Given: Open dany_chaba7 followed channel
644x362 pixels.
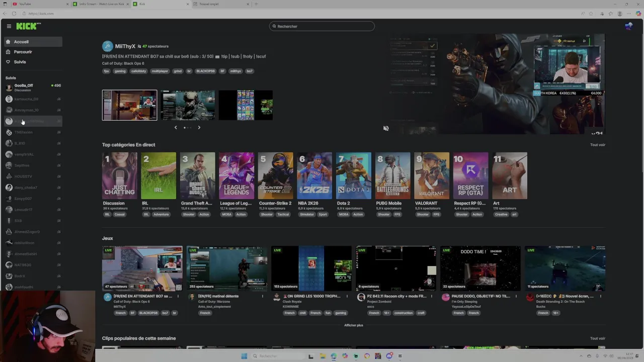Looking at the screenshot, I should coord(33,188).
